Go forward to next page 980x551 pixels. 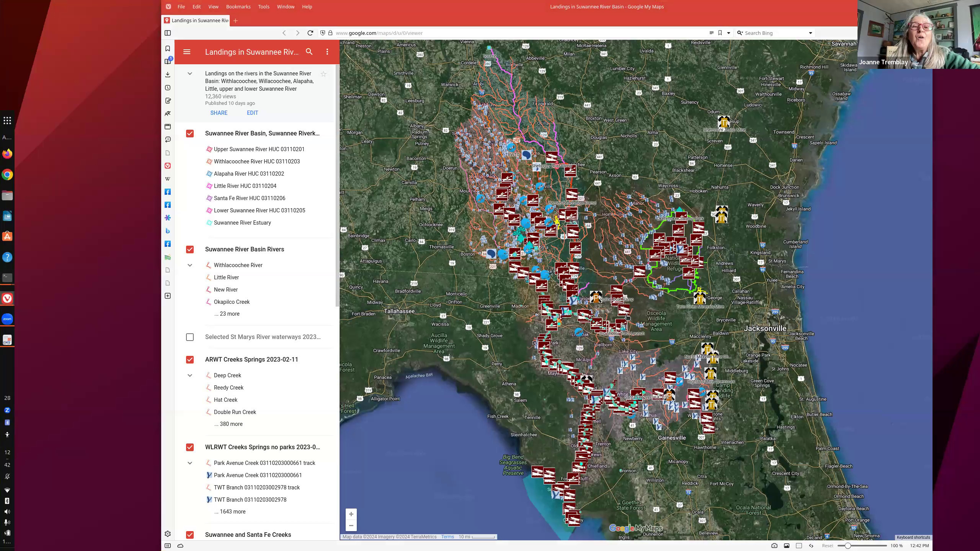point(297,33)
